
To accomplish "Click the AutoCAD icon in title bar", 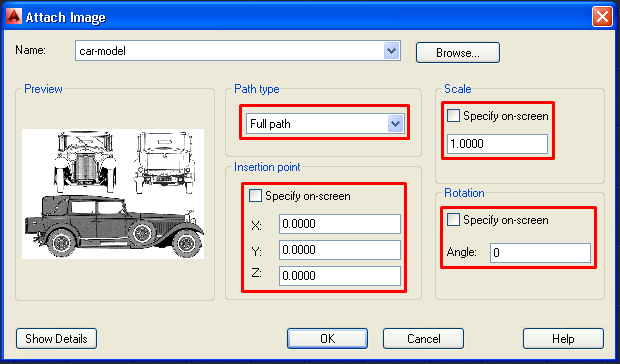I will pos(14,17).
